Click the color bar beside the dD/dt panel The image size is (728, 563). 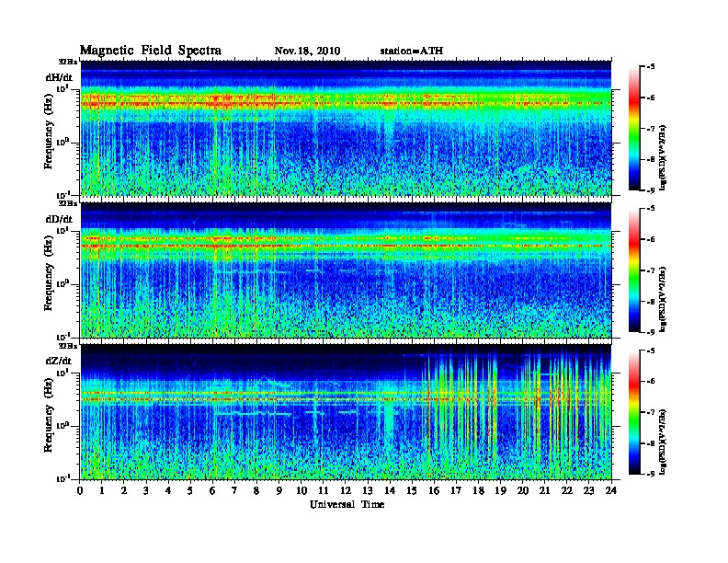[x=634, y=270]
